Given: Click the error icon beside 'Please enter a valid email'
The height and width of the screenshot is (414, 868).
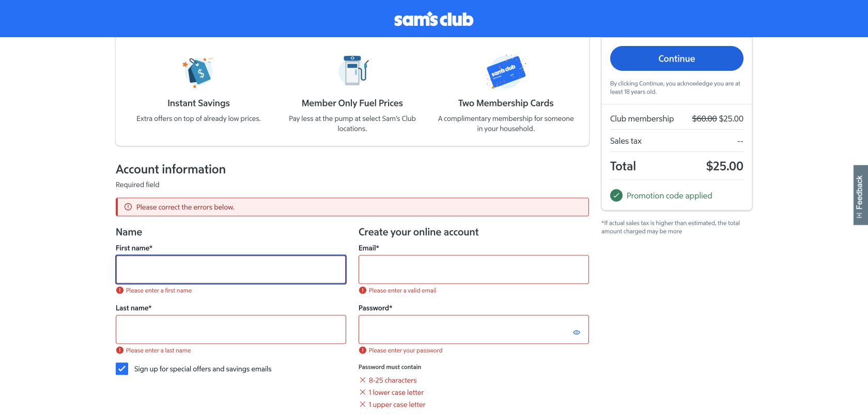Looking at the screenshot, I should coord(363,290).
